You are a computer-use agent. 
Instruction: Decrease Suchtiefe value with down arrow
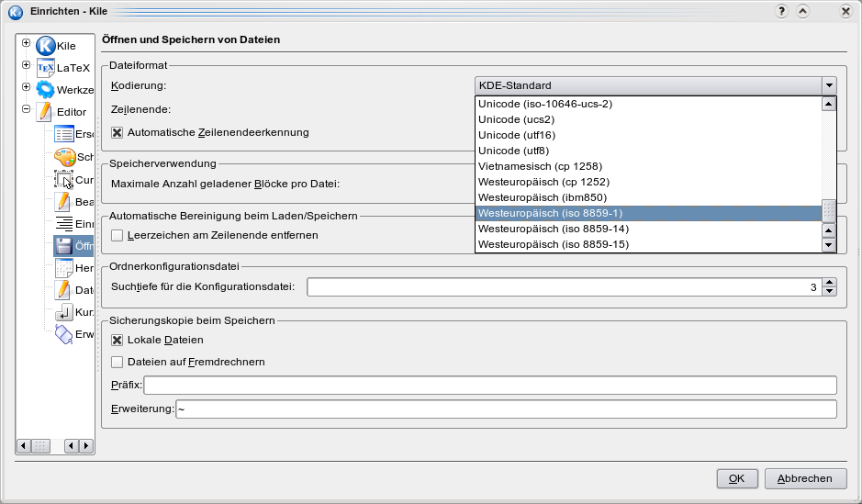click(x=829, y=291)
